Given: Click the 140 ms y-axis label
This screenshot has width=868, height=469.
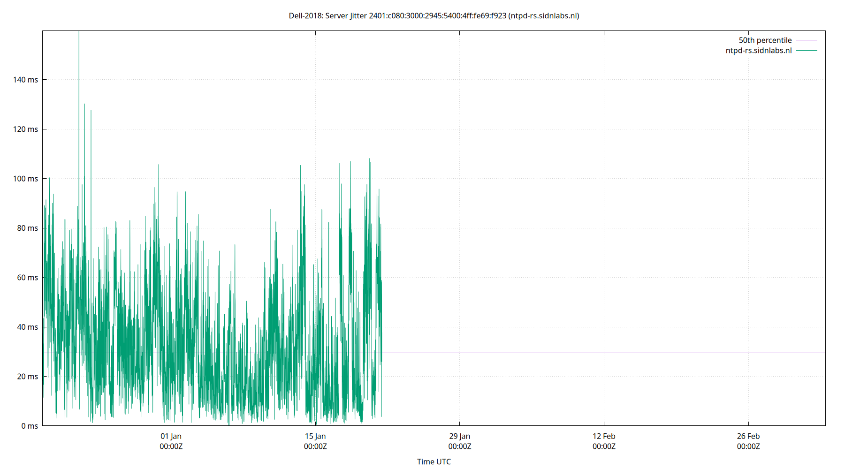Looking at the screenshot, I should pyautogui.click(x=26, y=80).
